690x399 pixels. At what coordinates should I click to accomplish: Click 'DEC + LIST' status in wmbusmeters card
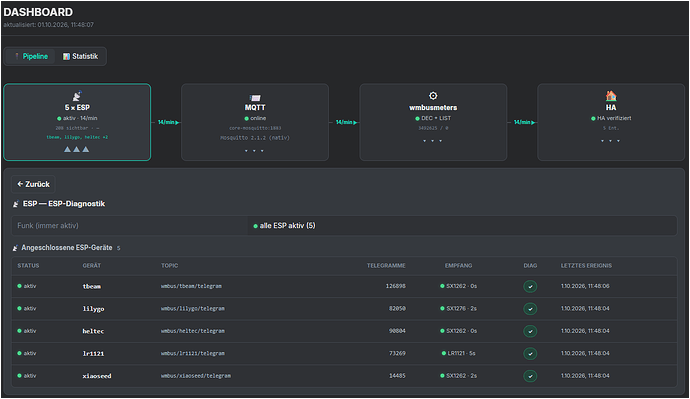point(433,118)
